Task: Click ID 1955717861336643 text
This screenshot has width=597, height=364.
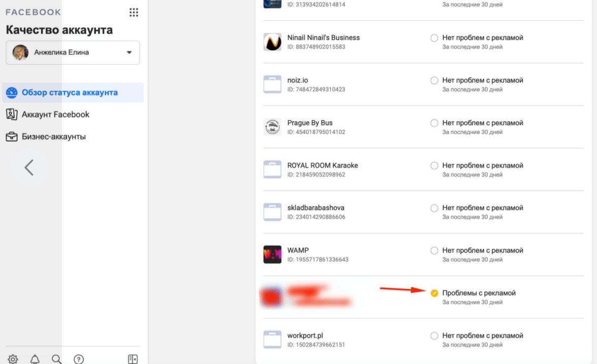Action: pos(318,260)
